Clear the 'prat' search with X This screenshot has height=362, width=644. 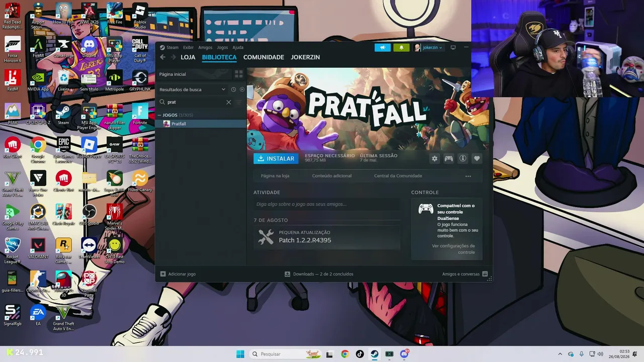pos(228,102)
